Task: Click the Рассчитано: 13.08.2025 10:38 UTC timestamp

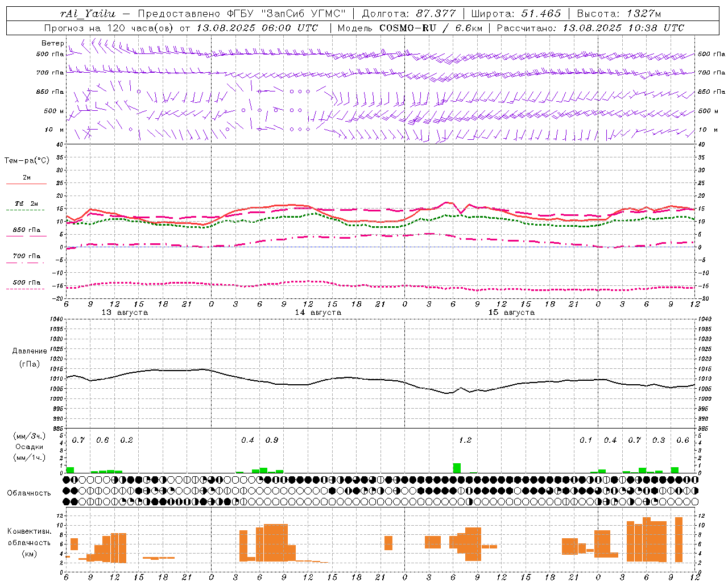Action: (x=590, y=28)
